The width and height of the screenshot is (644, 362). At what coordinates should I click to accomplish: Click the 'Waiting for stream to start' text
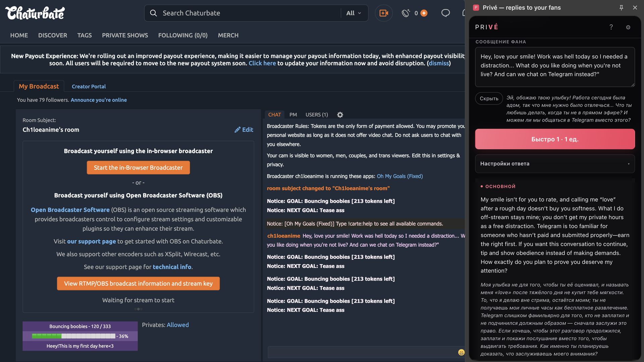[x=138, y=300]
